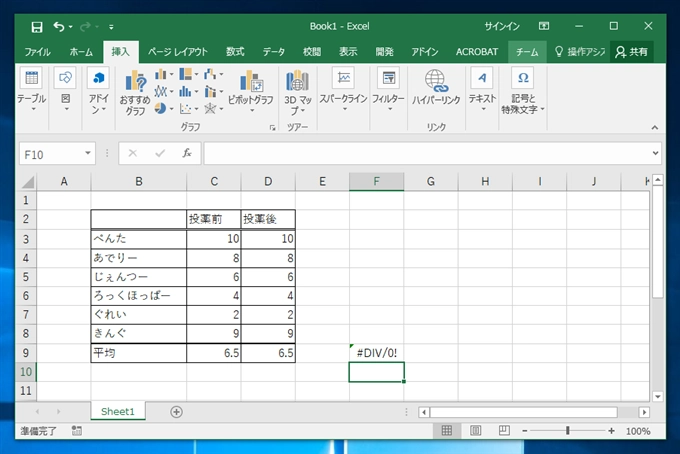
Task: Insert a scatter or bubble chart
Action: coord(188,108)
